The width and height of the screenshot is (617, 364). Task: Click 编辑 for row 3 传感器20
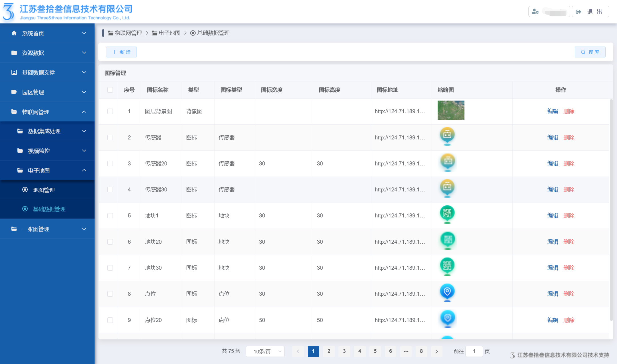552,163
